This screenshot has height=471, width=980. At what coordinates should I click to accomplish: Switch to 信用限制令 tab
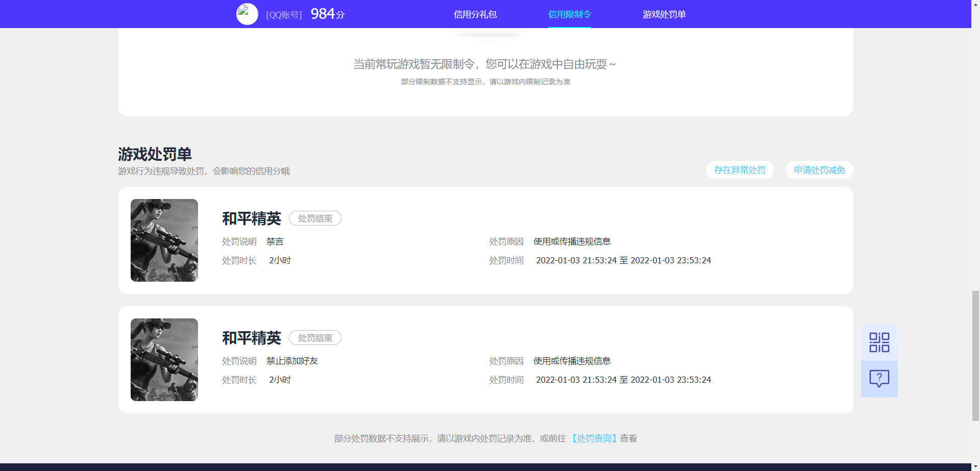click(570, 14)
